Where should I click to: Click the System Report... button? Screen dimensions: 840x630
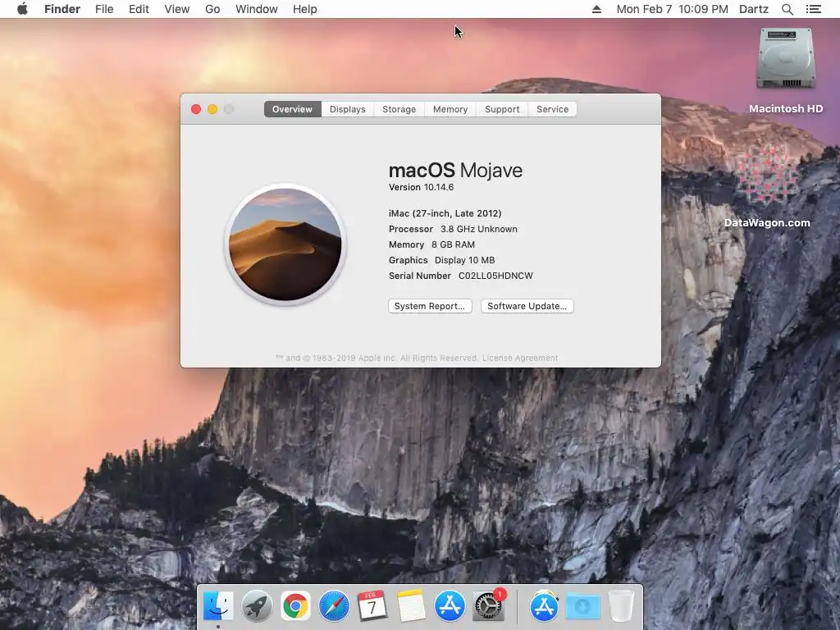tap(430, 306)
